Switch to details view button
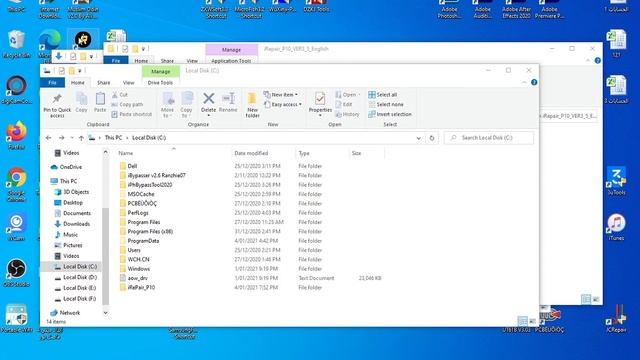The image size is (640, 360). click(522, 321)
